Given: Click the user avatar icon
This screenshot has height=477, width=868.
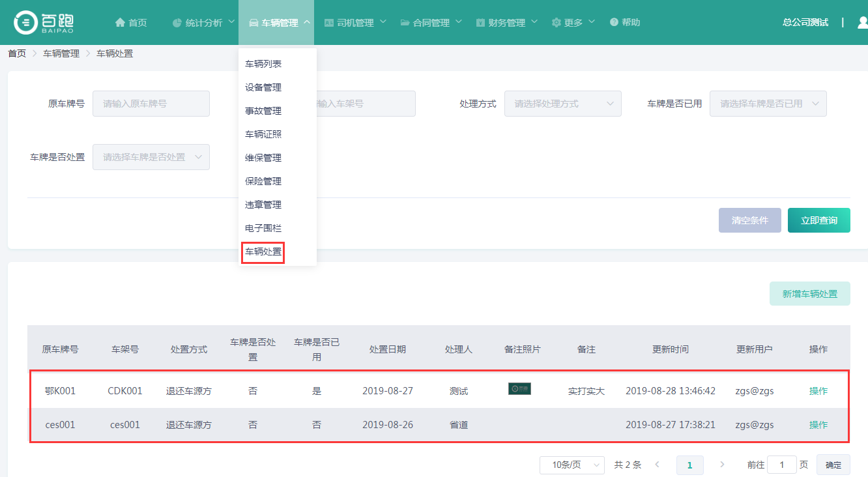Looking at the screenshot, I should (862, 23).
